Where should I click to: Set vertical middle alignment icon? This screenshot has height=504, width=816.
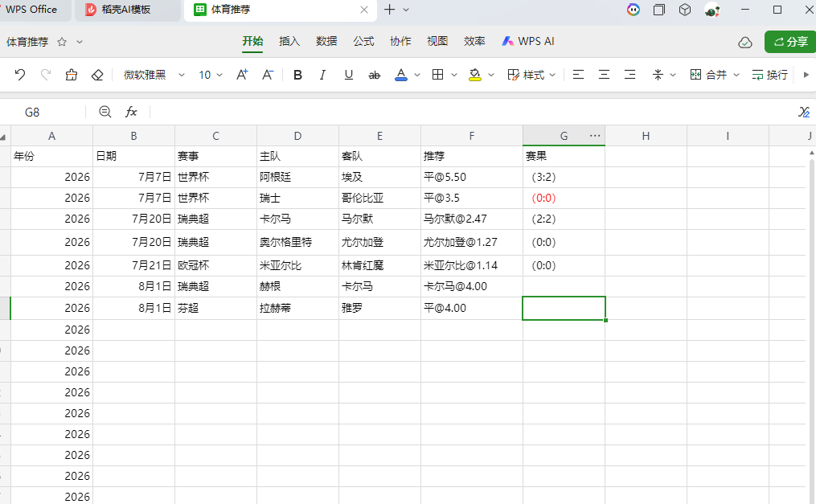pyautogui.click(x=658, y=75)
